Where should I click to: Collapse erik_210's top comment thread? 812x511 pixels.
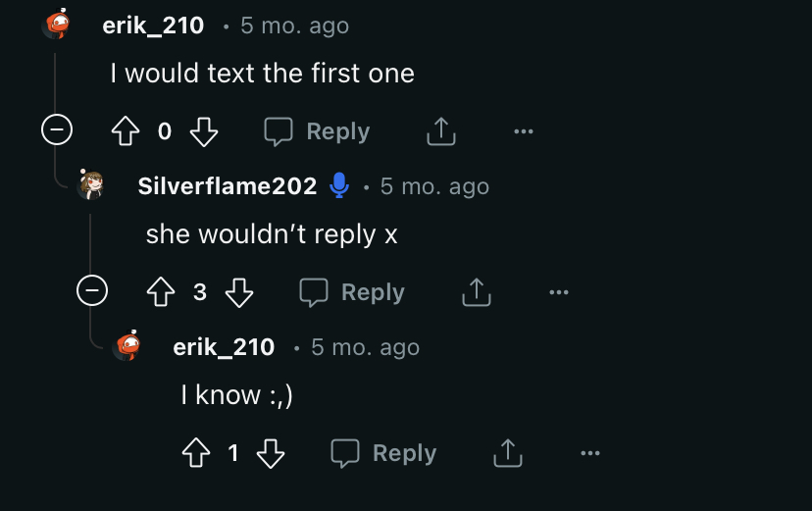tap(57, 130)
